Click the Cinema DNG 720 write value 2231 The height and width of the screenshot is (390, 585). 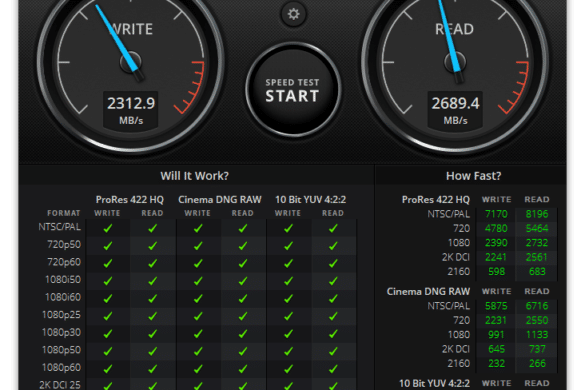pyautogui.click(x=496, y=320)
